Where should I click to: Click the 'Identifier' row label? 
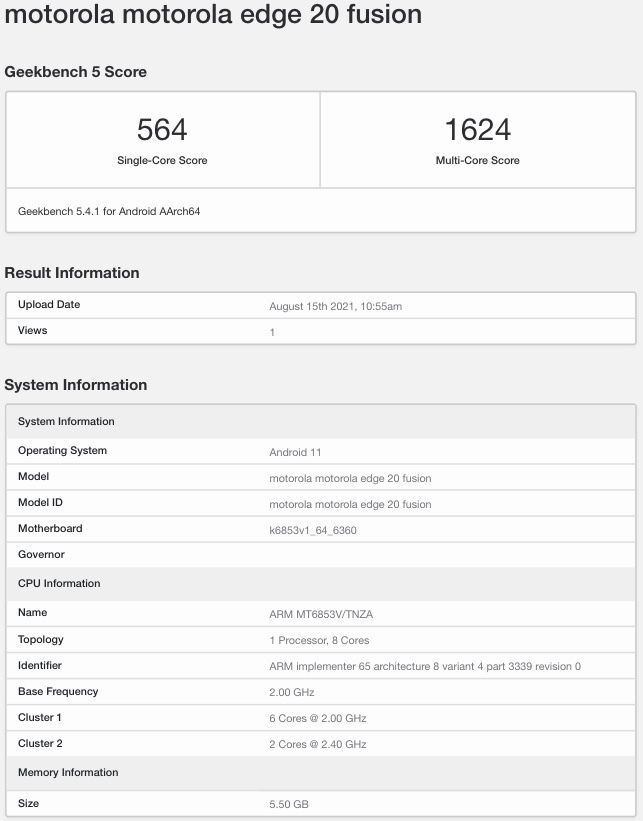pyautogui.click(x=40, y=665)
